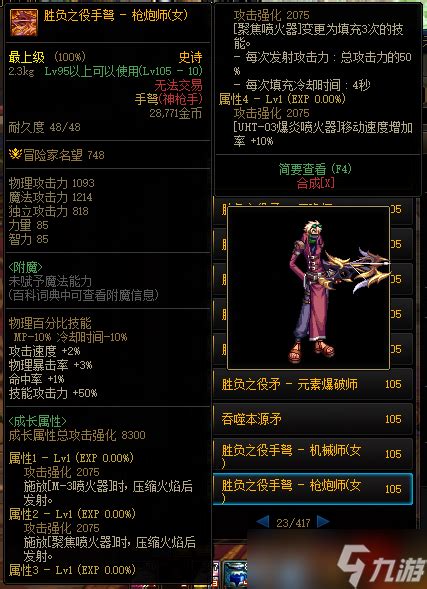Image resolution: width=427 pixels, height=589 pixels.
Task: Click the 胜负之役手弩 weapon icon in tooltip header
Action: point(23,23)
